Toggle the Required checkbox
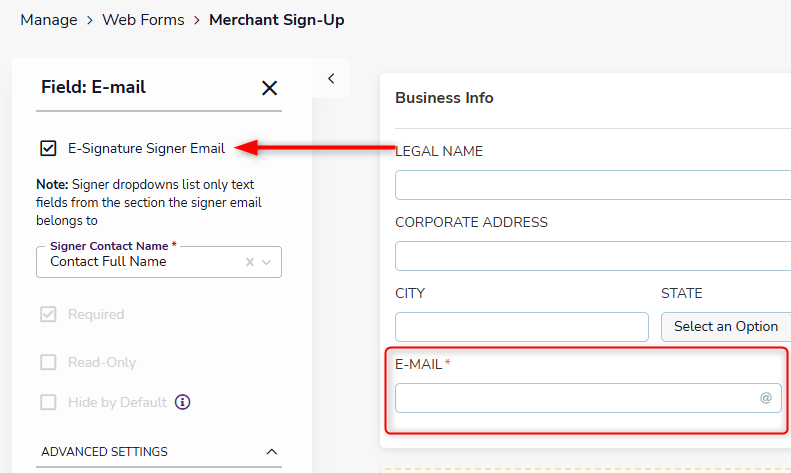The height and width of the screenshot is (473, 791). pos(48,314)
